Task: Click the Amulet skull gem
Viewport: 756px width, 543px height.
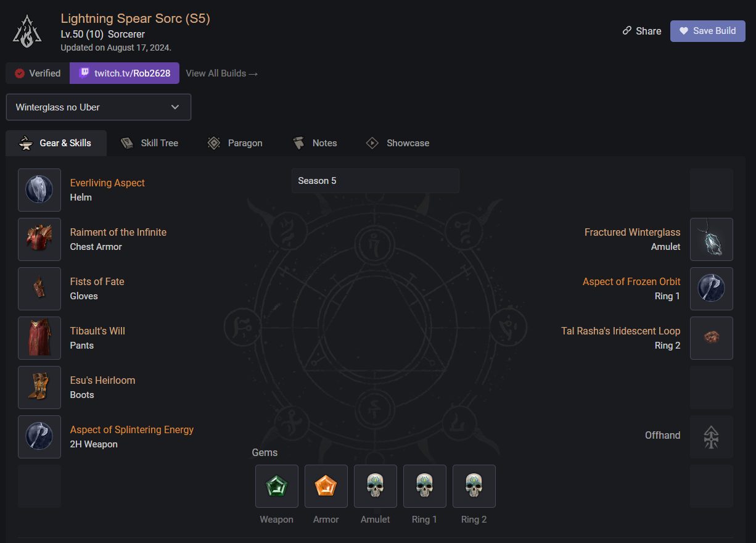Action: (x=376, y=486)
